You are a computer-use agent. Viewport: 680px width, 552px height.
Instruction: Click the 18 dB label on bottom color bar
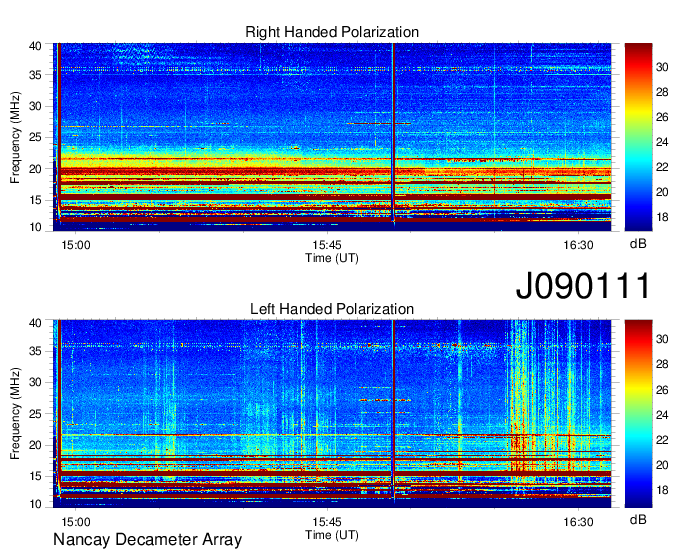point(662,490)
